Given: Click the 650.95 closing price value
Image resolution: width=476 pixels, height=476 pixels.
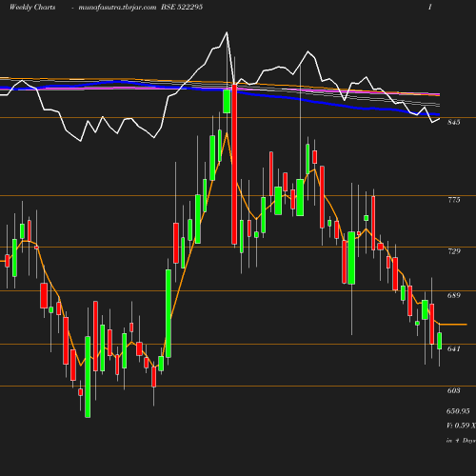Looking at the screenshot, I should click(458, 411).
